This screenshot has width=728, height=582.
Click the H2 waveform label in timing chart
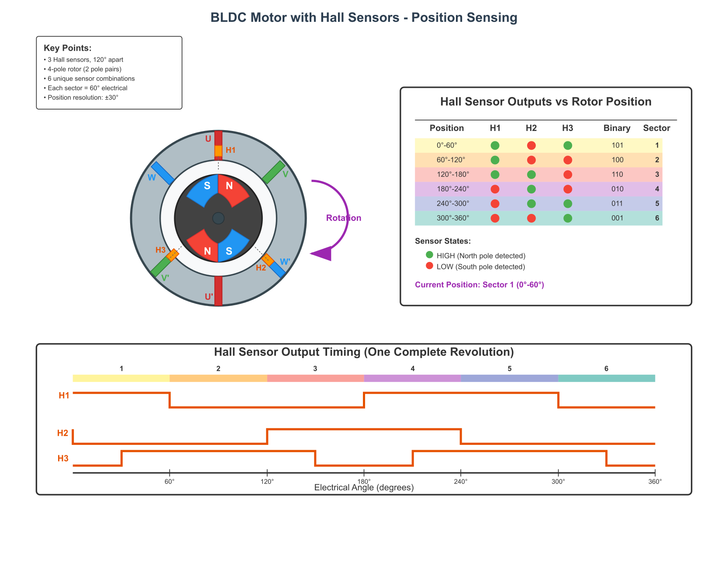tap(63, 433)
